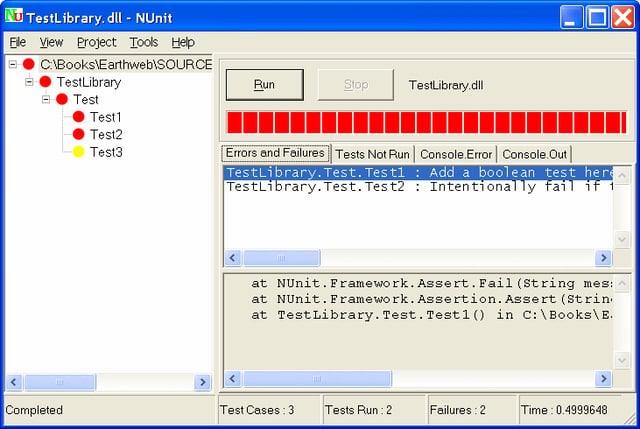Click the red failure dot beside the Test node
The width and height of the screenshot is (640, 429).
pyautogui.click(x=62, y=99)
